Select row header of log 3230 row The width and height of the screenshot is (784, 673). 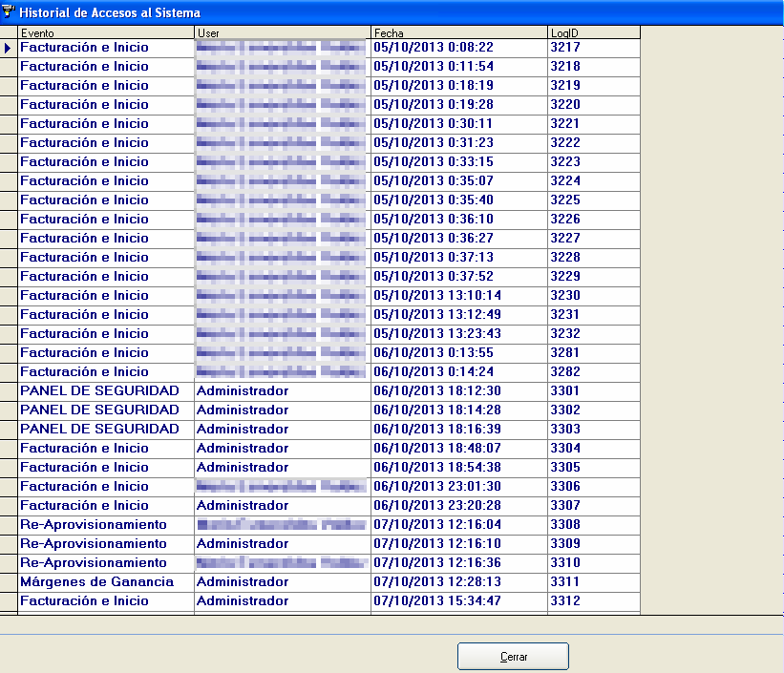9,296
